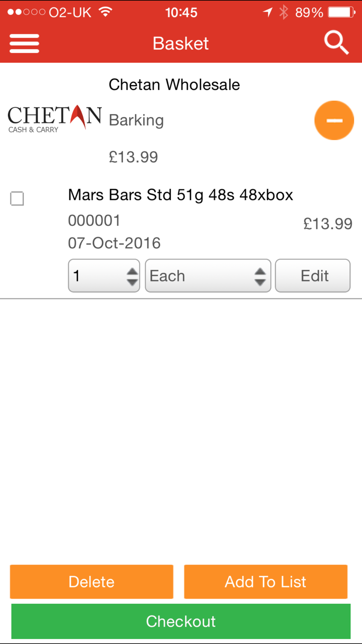Tap the Wi-Fi status icon
Viewport: 362px width, 644px height.
106,12
